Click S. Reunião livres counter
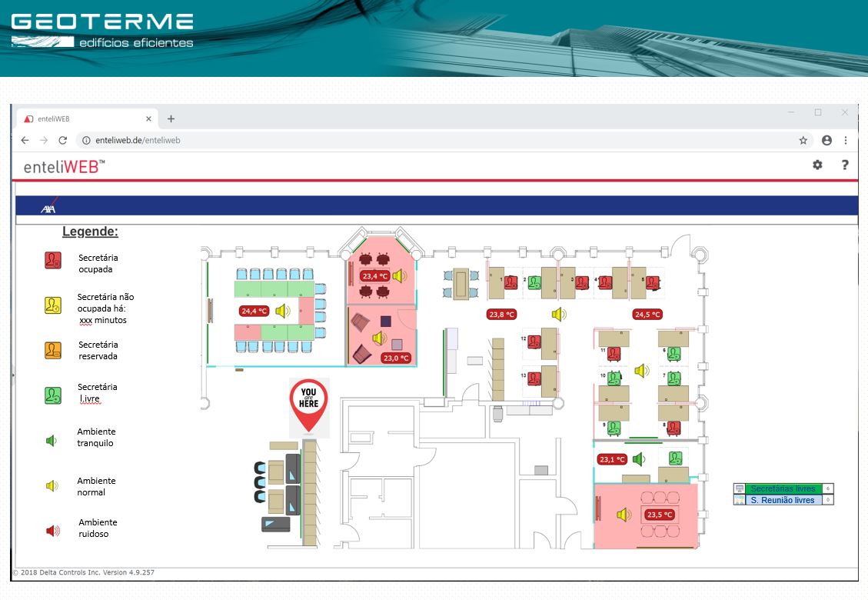Image resolution: width=868 pixels, height=600 pixels. pos(783,500)
